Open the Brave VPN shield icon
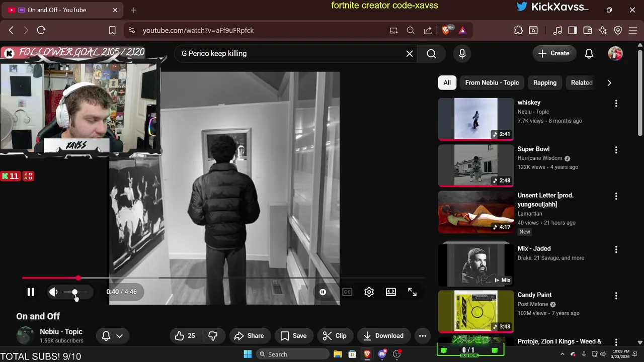The height and width of the screenshot is (362, 644). [x=618, y=30]
